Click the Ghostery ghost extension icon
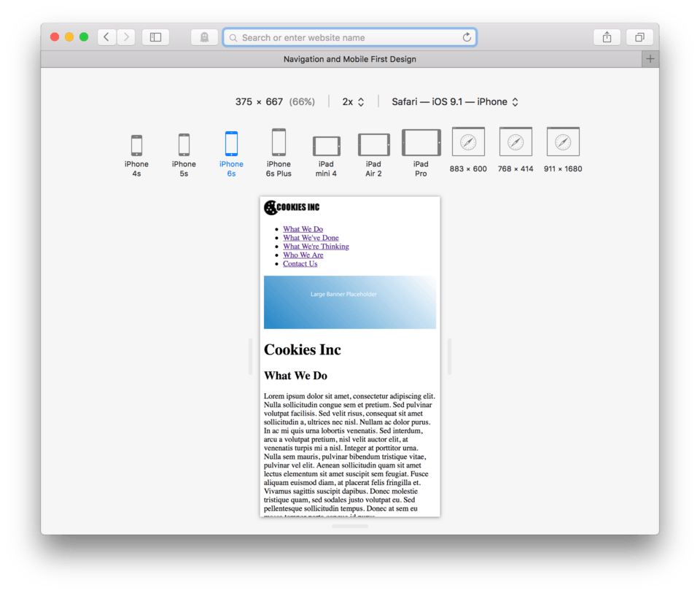The width and height of the screenshot is (700, 593). (x=204, y=37)
